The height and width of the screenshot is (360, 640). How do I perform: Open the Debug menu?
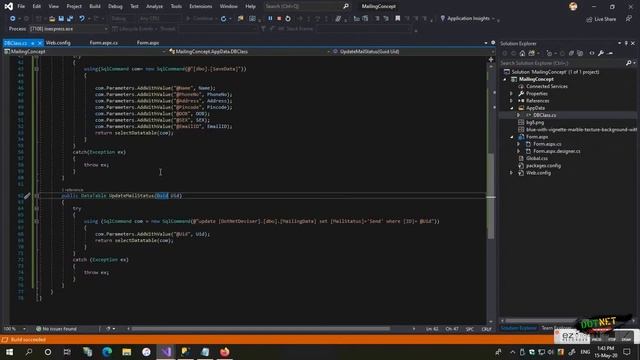(115, 6)
